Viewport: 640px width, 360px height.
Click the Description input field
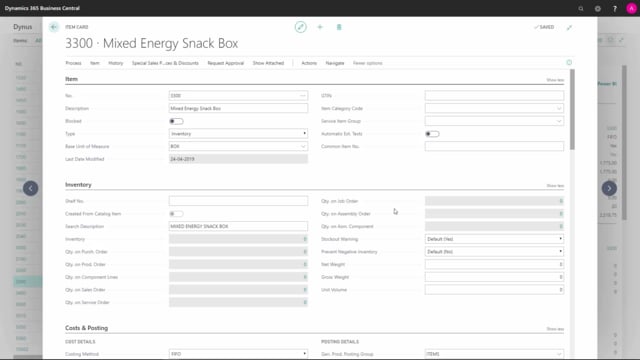click(238, 108)
